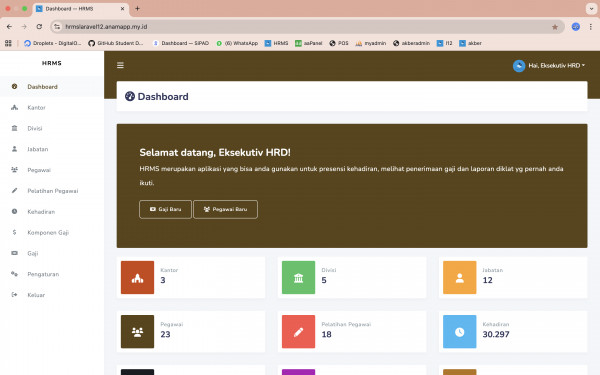This screenshot has width=600, height=375.
Task: Reload the page with refresh icon
Action: pyautogui.click(x=39, y=27)
